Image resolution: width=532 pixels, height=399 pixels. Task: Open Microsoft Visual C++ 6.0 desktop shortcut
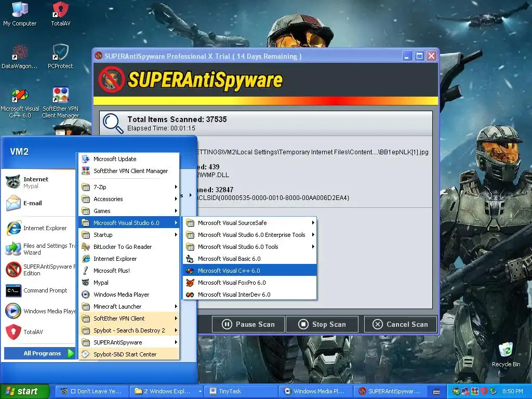pyautogui.click(x=20, y=102)
